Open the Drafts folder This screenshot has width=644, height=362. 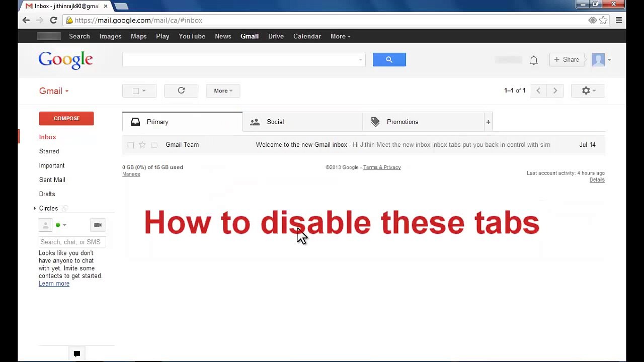47,194
